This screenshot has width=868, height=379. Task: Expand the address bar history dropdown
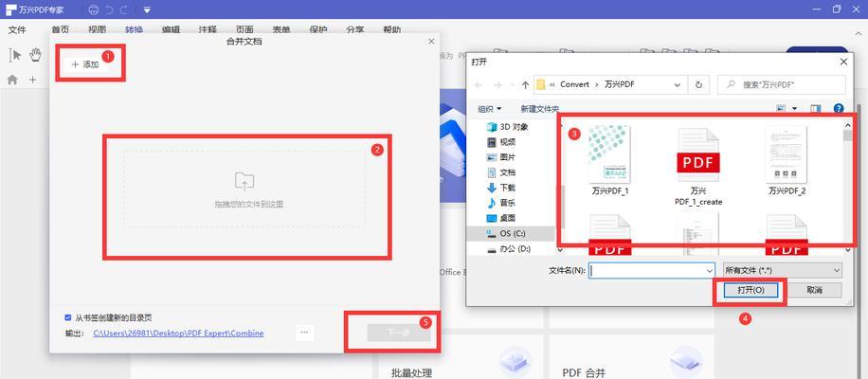[677, 85]
